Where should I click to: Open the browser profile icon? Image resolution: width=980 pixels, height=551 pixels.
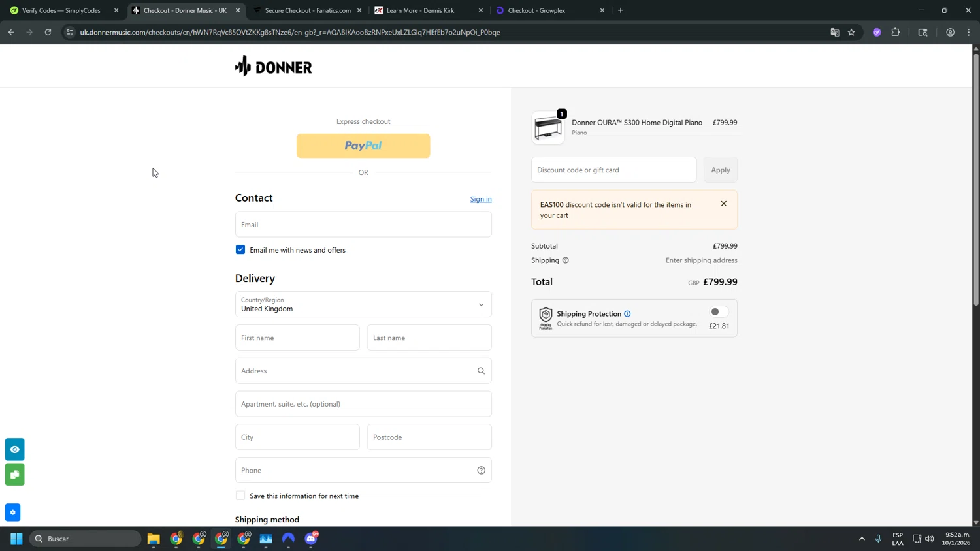coord(950,32)
